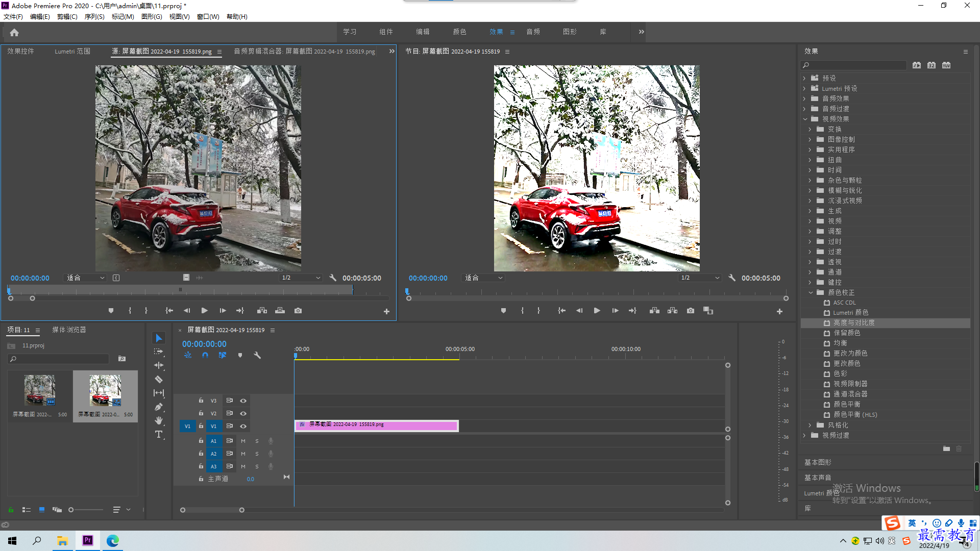Open 基本图形 panel
This screenshot has height=551, width=980.
(x=818, y=462)
